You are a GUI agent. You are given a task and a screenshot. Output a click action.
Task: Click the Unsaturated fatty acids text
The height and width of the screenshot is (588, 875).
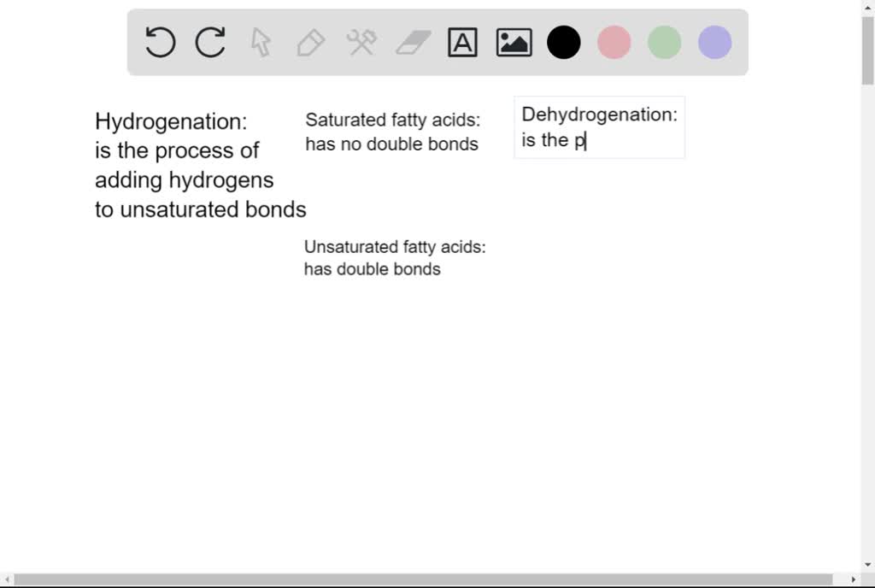point(394,257)
